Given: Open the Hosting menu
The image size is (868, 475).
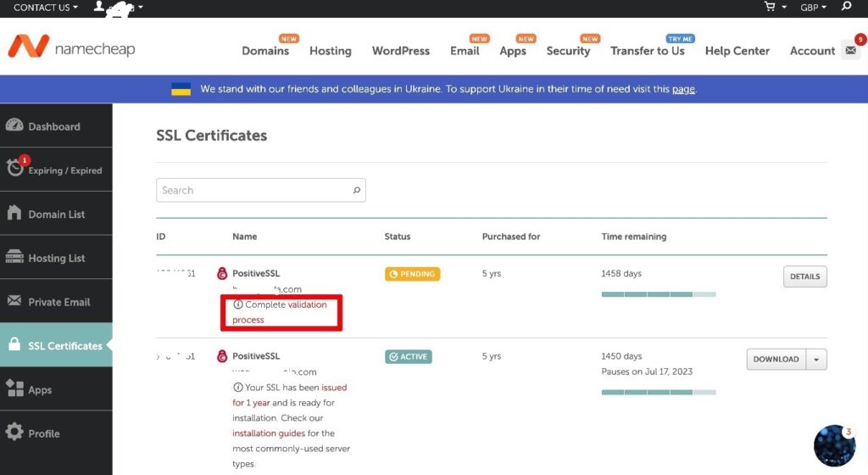Looking at the screenshot, I should pyautogui.click(x=331, y=50).
